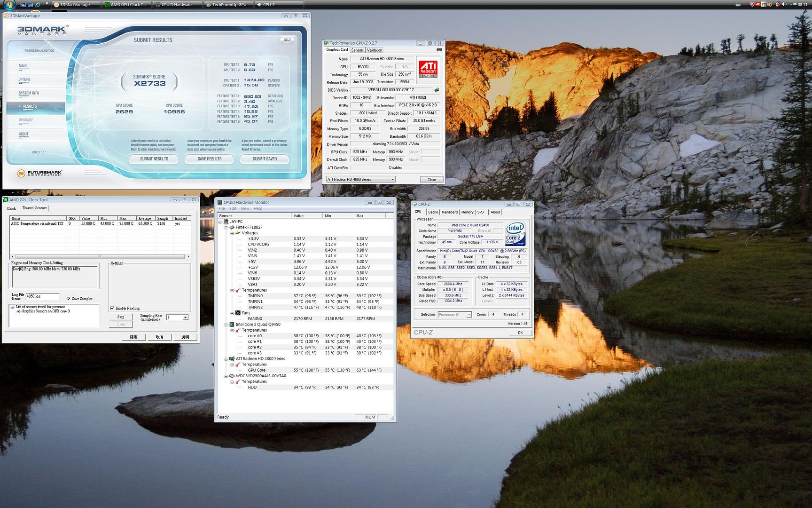Open Mainboard tab in CPU-Z
812x508 pixels.
point(450,212)
